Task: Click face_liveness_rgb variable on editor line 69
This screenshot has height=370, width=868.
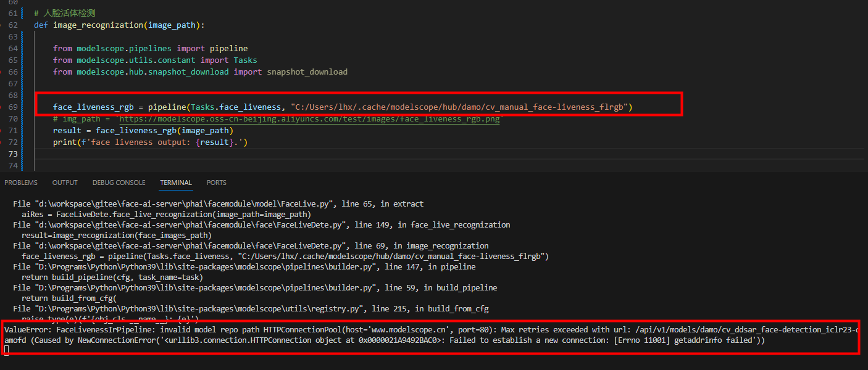Action: coord(93,107)
